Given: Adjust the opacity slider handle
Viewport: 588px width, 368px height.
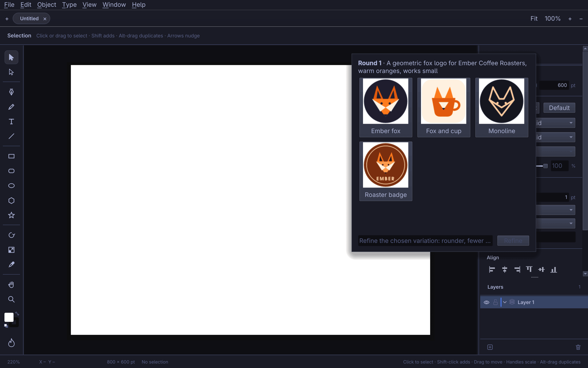Looking at the screenshot, I should click(546, 166).
